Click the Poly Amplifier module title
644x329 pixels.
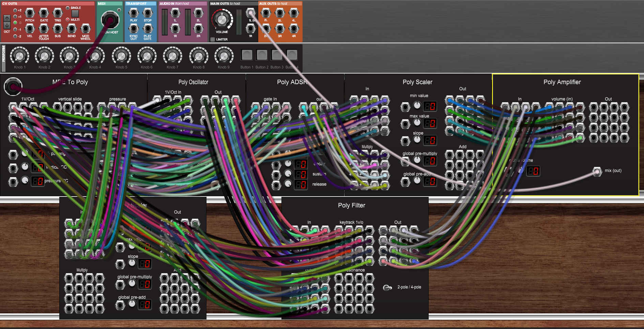[562, 82]
